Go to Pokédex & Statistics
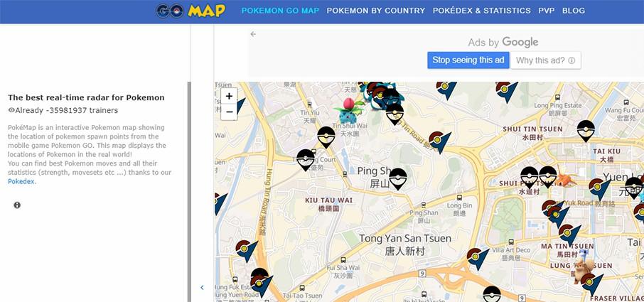 481,11
